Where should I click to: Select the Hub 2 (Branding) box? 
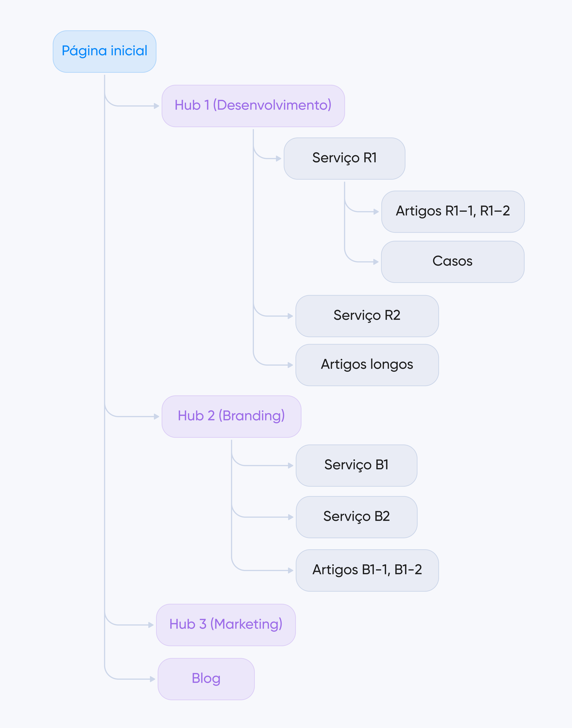[231, 416]
